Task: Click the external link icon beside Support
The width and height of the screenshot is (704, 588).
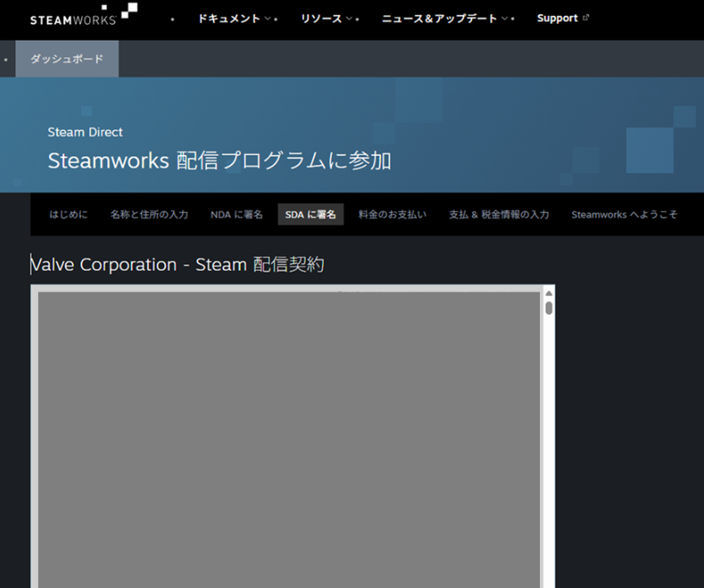Action: pyautogui.click(x=586, y=17)
